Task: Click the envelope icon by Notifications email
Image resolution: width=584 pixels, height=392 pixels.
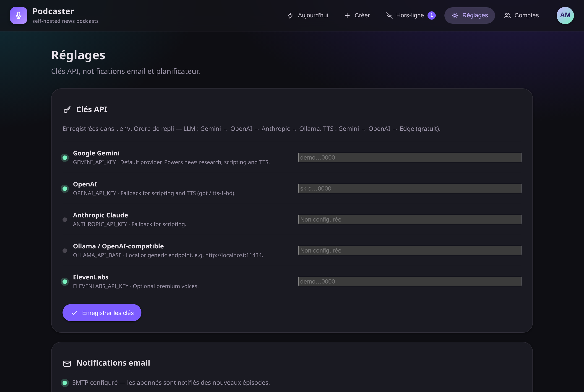Action: (x=67, y=363)
